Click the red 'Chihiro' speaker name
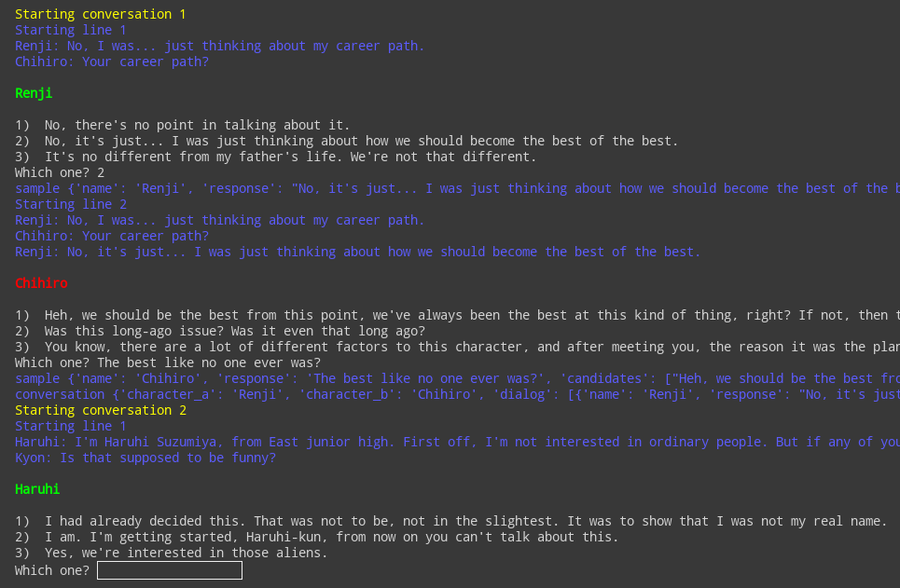The image size is (900, 588). tap(41, 283)
